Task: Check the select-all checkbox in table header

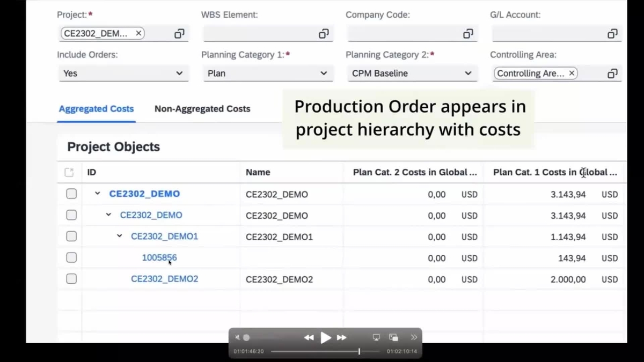Action: 69,172
